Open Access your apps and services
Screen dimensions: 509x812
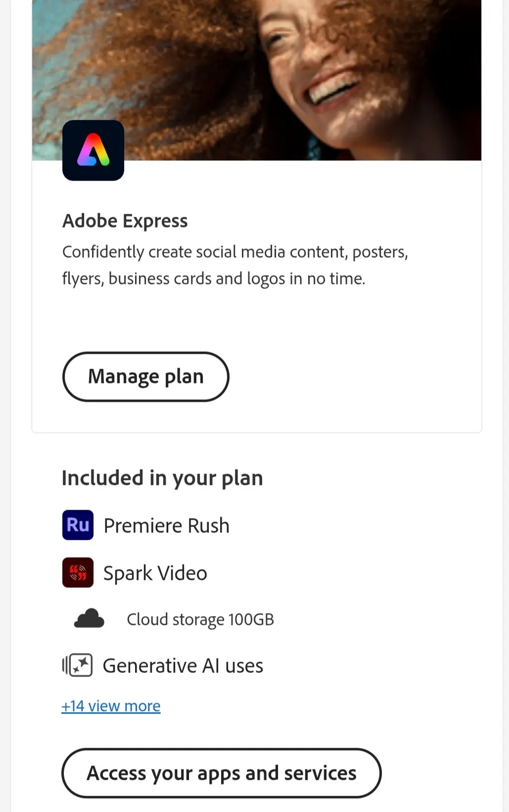[222, 773]
